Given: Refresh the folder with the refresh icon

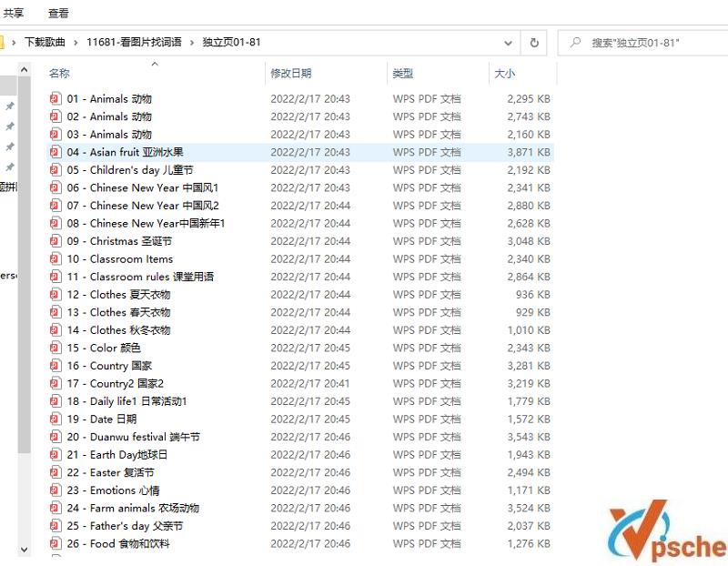Looking at the screenshot, I should pyautogui.click(x=534, y=42).
